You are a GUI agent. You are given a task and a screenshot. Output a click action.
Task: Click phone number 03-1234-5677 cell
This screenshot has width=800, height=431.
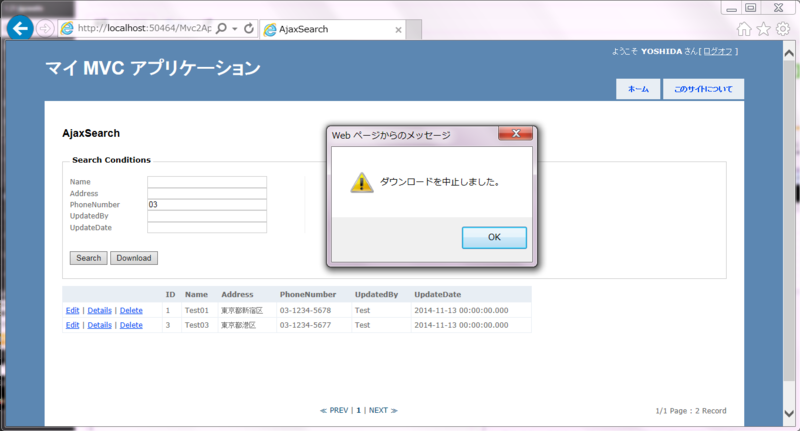coord(305,325)
